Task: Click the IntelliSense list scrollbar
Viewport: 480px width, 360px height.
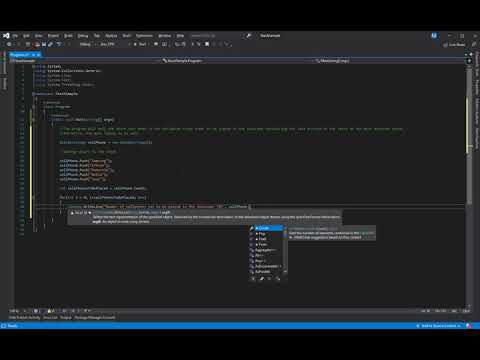Action: pyautogui.click(x=285, y=250)
